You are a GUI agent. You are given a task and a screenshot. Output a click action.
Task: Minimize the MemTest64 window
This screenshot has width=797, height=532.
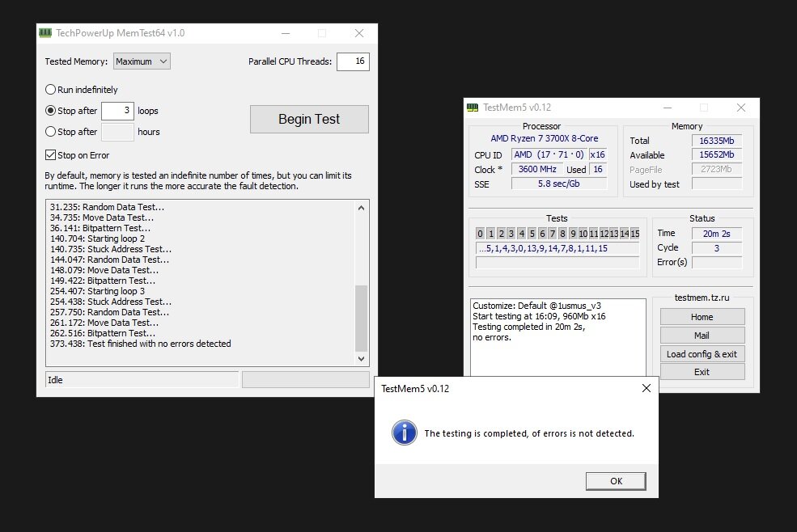pos(286,33)
